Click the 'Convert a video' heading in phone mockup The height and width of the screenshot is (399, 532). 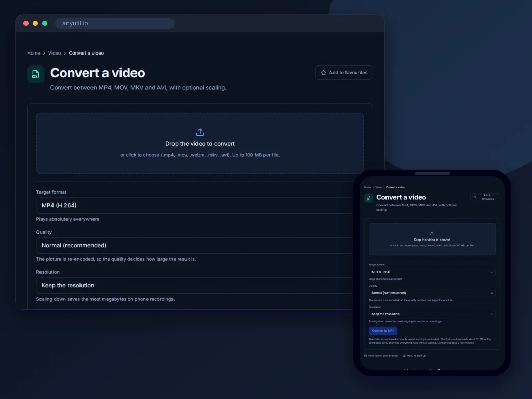point(401,197)
